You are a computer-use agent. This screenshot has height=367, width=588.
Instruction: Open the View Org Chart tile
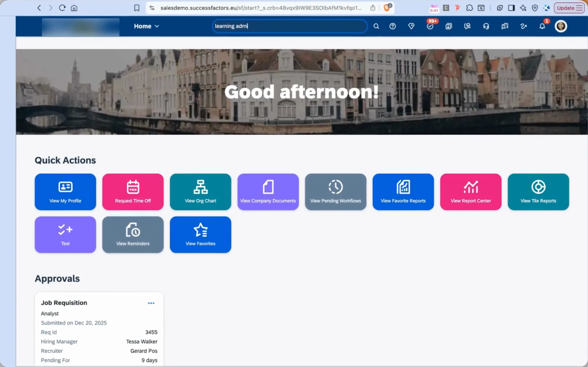pos(200,192)
